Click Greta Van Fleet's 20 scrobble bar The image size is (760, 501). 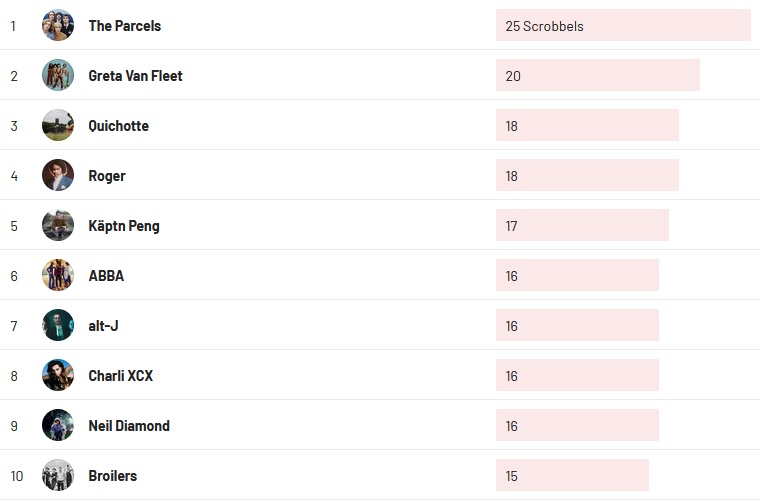coord(597,76)
